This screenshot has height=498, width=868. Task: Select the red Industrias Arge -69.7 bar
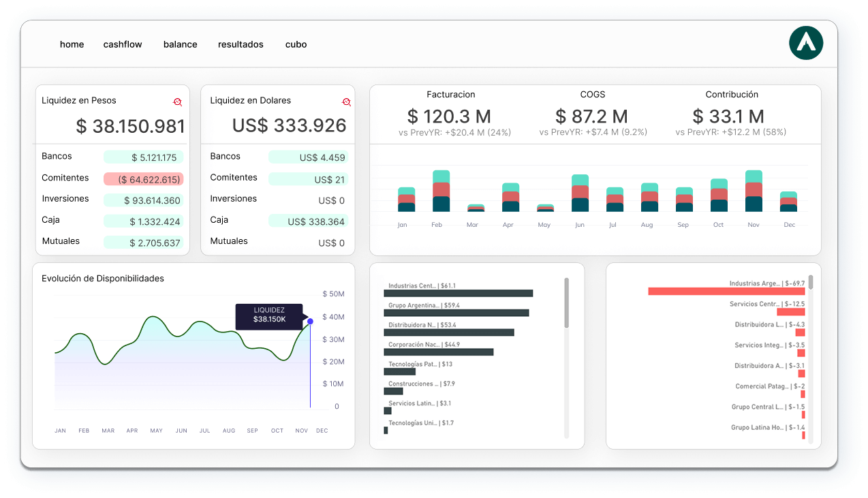tap(726, 291)
